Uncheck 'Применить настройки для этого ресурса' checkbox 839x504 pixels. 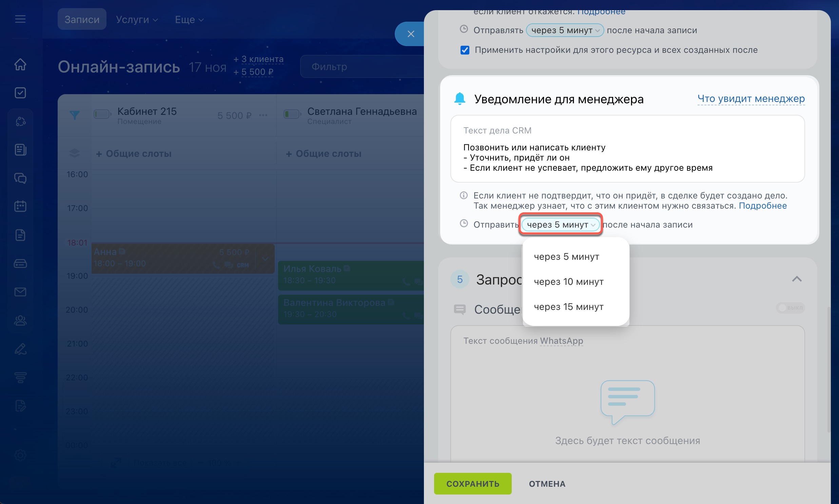pyautogui.click(x=465, y=50)
